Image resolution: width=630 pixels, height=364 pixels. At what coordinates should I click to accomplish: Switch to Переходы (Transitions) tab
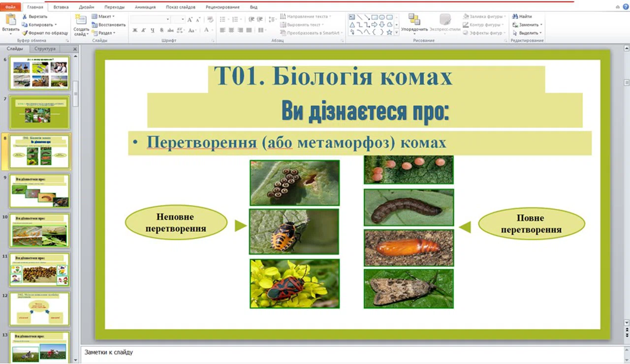click(115, 7)
